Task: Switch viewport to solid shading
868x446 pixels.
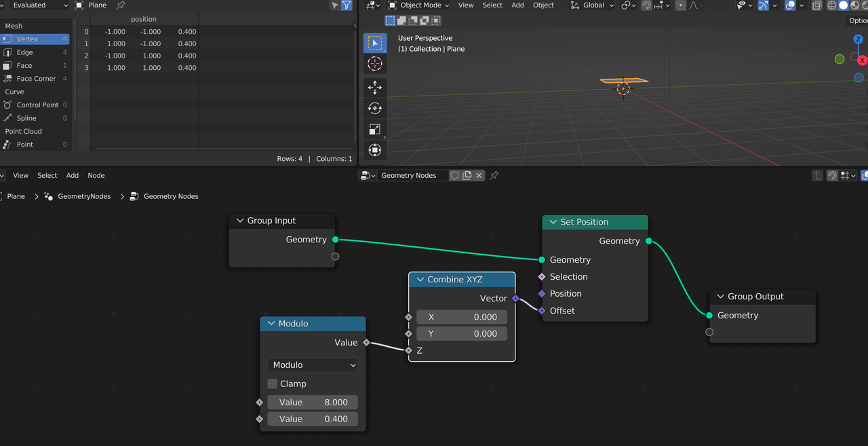Action: (x=844, y=5)
